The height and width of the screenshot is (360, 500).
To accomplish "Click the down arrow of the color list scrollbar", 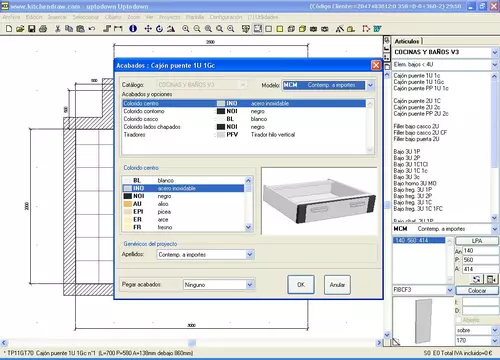I will point(248,227).
